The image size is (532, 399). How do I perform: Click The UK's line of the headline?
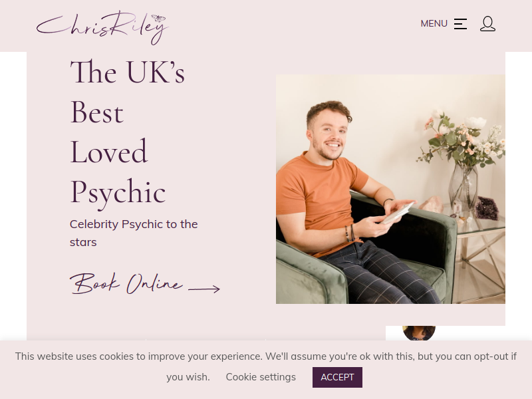tap(128, 72)
